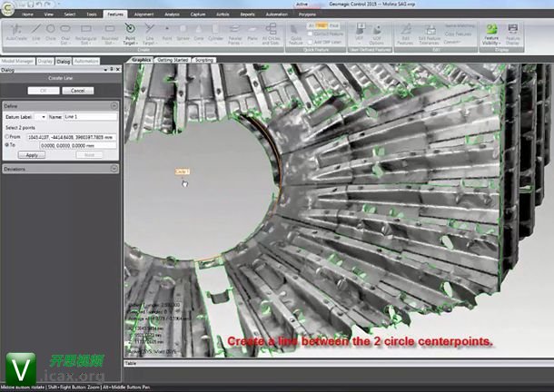
Task: Expand the Deviations section
Action: click(x=114, y=169)
